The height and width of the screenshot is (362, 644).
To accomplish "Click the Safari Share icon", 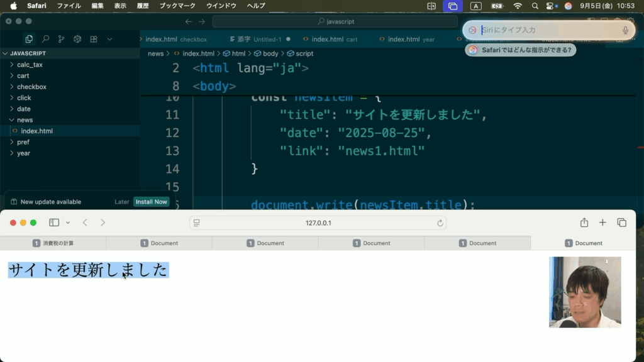I will click(x=584, y=222).
